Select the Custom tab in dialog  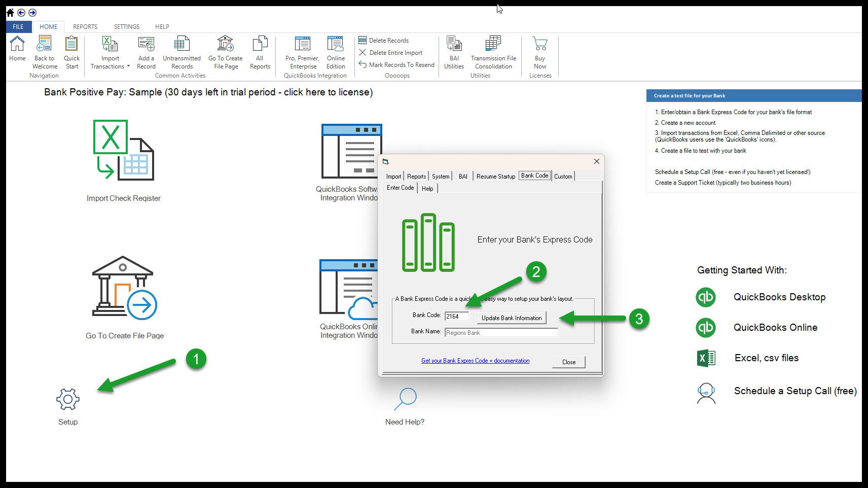[x=563, y=177]
